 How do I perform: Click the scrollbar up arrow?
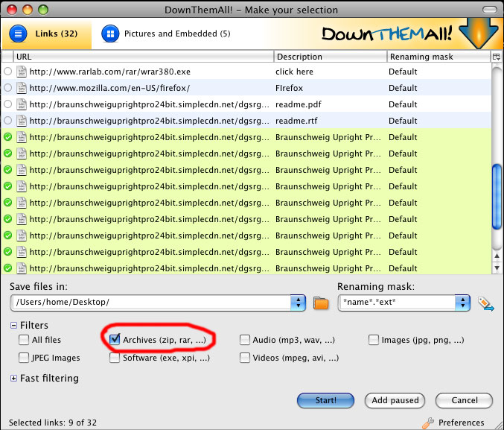[x=497, y=256]
